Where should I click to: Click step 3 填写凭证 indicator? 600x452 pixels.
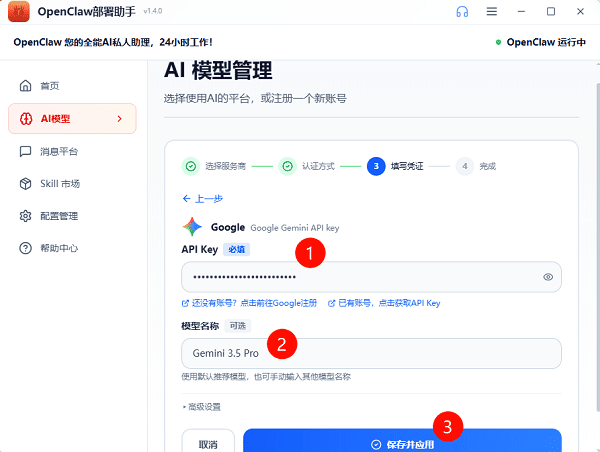coord(376,166)
